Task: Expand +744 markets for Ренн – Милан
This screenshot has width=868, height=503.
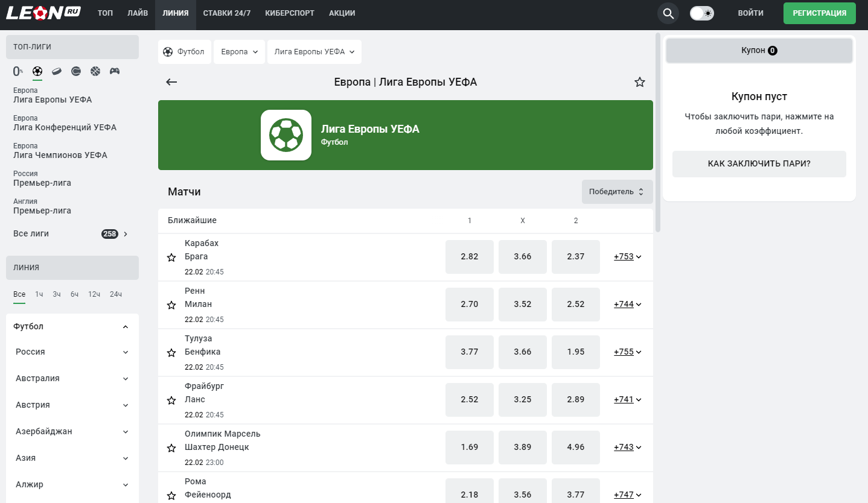Action: 628,304
